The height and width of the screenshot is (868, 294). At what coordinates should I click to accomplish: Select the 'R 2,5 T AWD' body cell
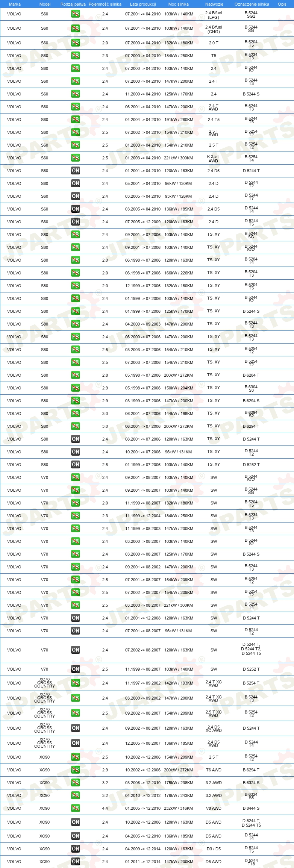click(x=214, y=159)
